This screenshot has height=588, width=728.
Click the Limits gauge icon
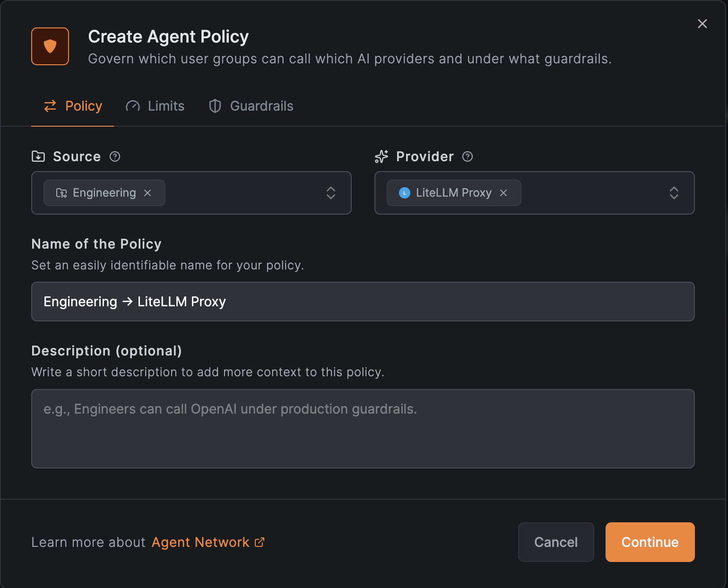point(133,106)
